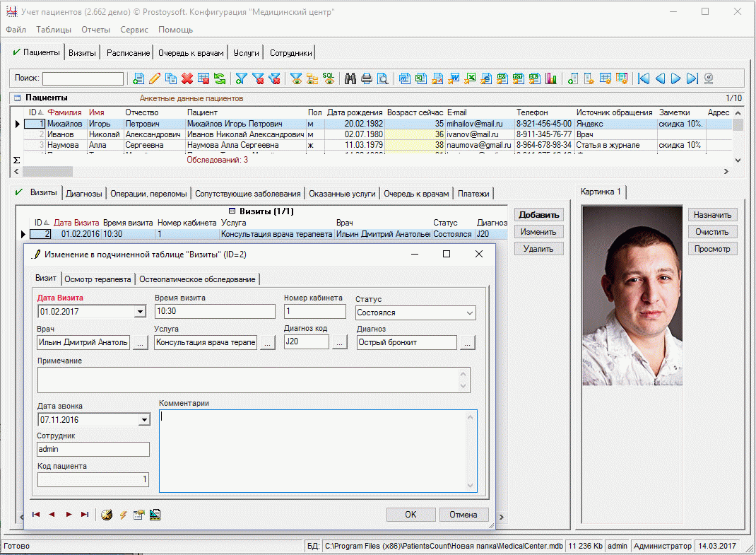Expand the Дата звонка date dropdown

[144, 420]
